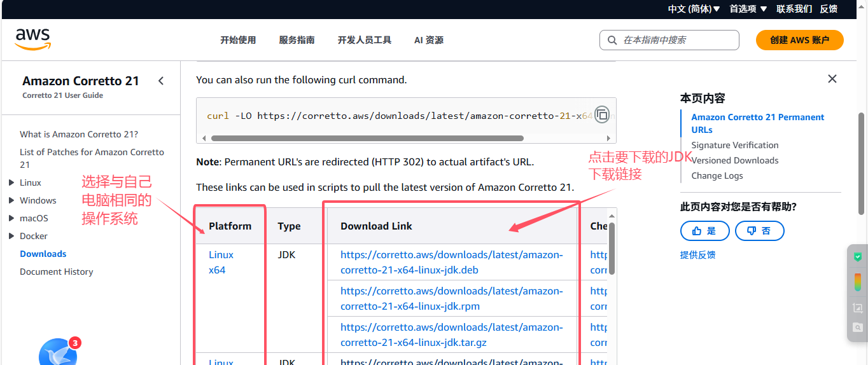Open the 服务指南 menu
This screenshot has width=868, height=365.
pyautogui.click(x=297, y=40)
